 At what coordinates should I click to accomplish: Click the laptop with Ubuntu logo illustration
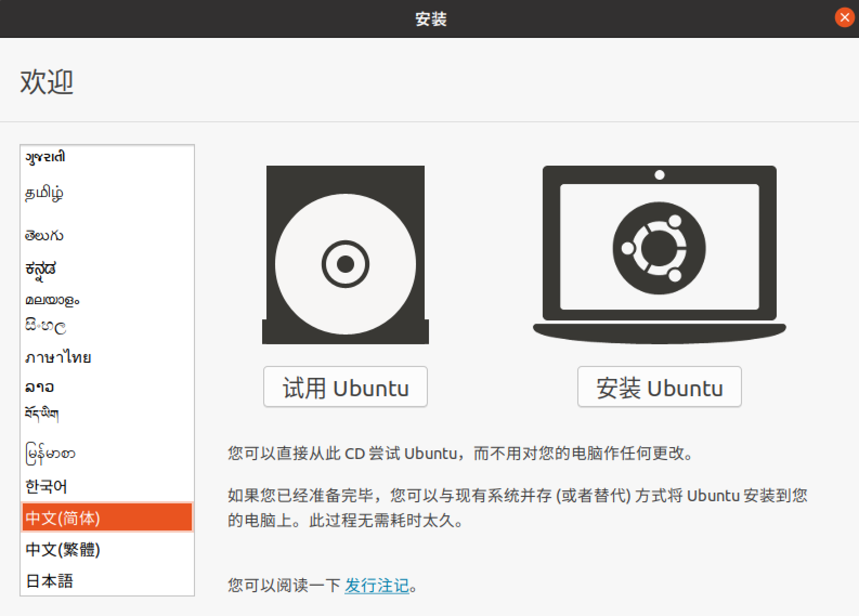[x=659, y=254]
